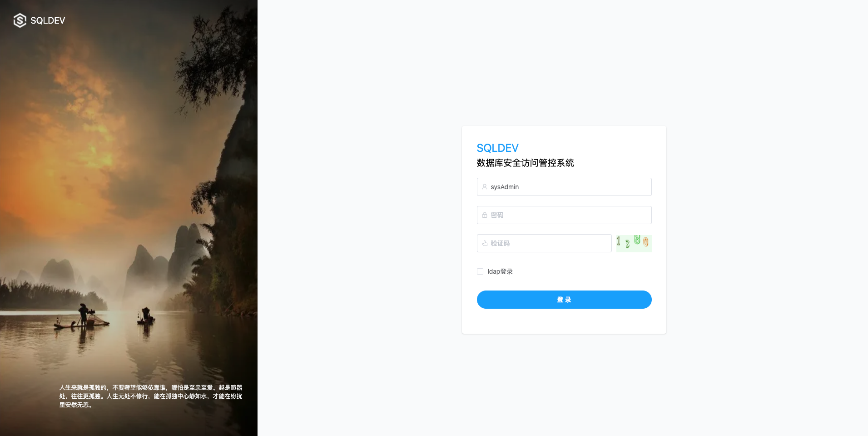Screen dimensions: 868x436
Task: Click the 数据库安全访问管控系统 subtitle
Action: coord(525,163)
